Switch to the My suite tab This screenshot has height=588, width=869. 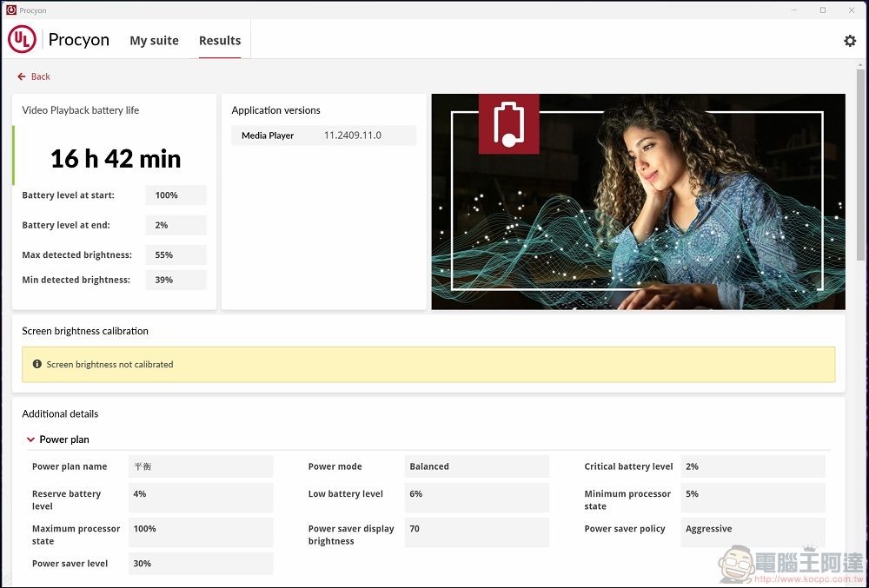(154, 41)
